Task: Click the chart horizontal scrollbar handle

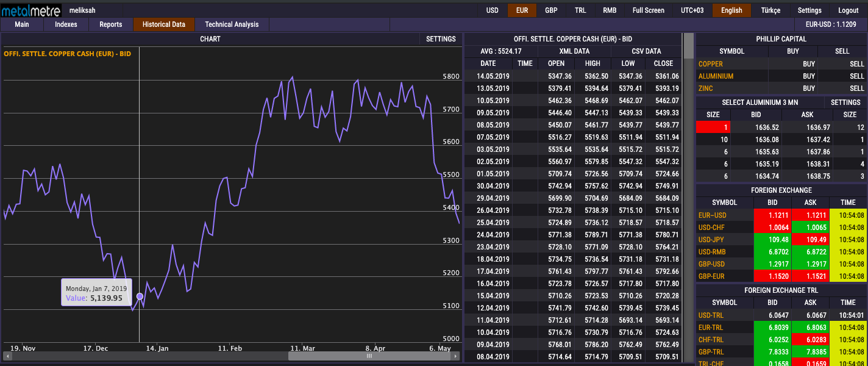Action: tap(369, 356)
